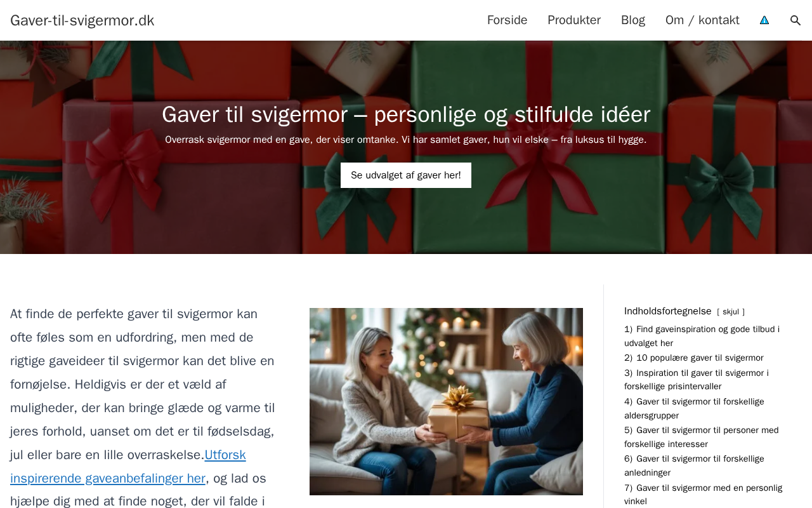Hide the table of contents via 'skjul'
812x508 pixels.
731,312
